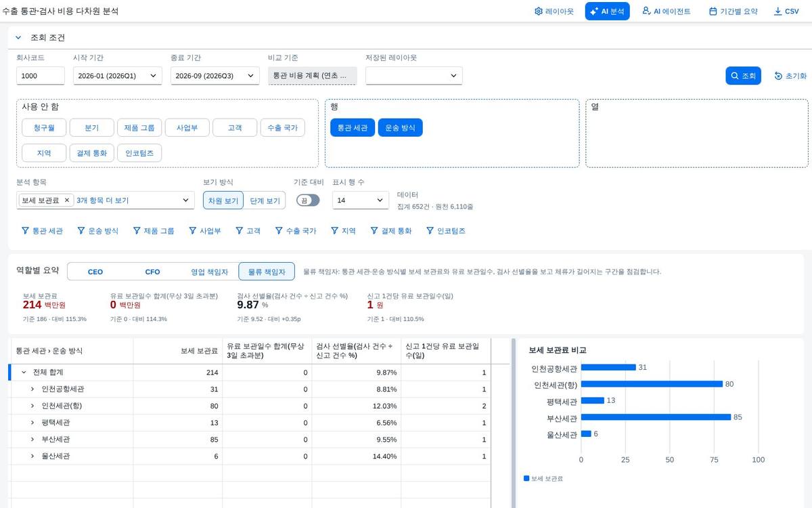812x508 pixels.
Task: Select the 수출 국가 dimension chip
Action: pos(282,127)
